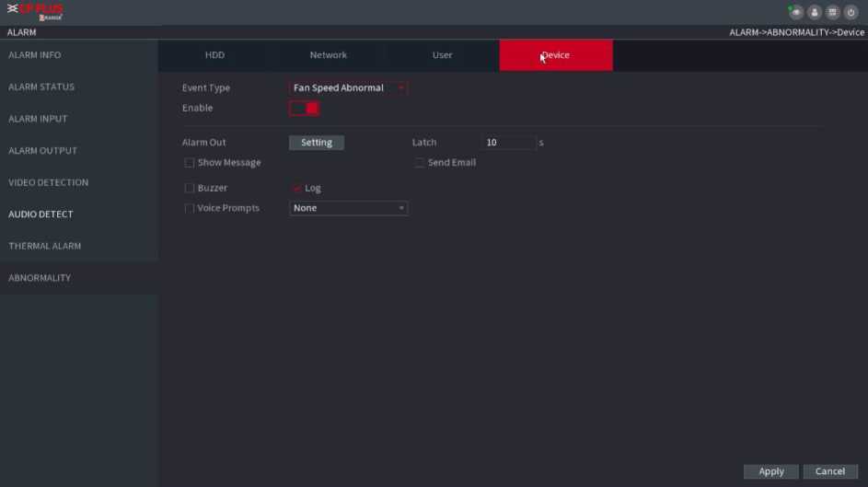Image resolution: width=868 pixels, height=487 pixels.
Task: Check the Show Message checkbox
Action: (190, 163)
